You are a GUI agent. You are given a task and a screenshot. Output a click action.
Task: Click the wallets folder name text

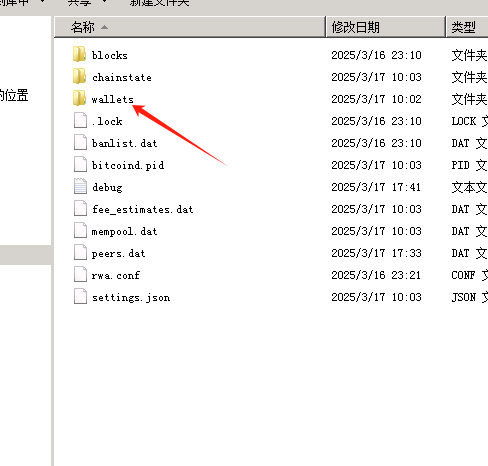tap(112, 99)
